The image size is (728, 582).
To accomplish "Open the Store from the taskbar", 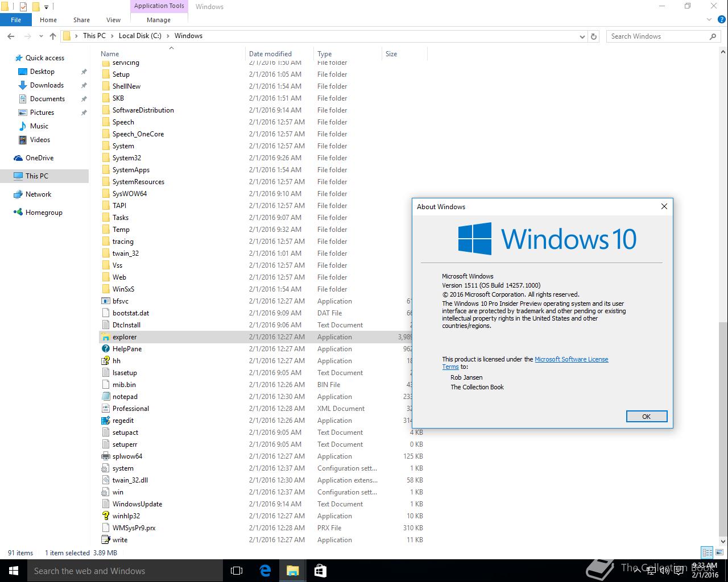I will [320, 571].
